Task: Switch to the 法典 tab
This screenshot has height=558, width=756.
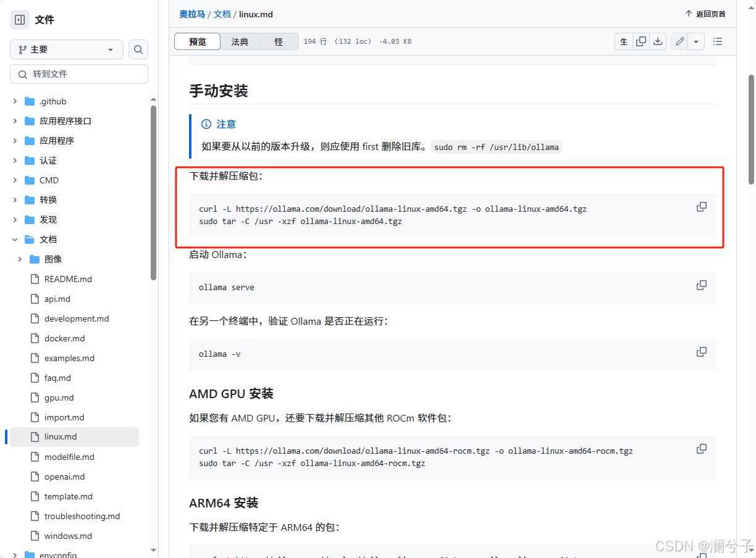Action: (240, 41)
